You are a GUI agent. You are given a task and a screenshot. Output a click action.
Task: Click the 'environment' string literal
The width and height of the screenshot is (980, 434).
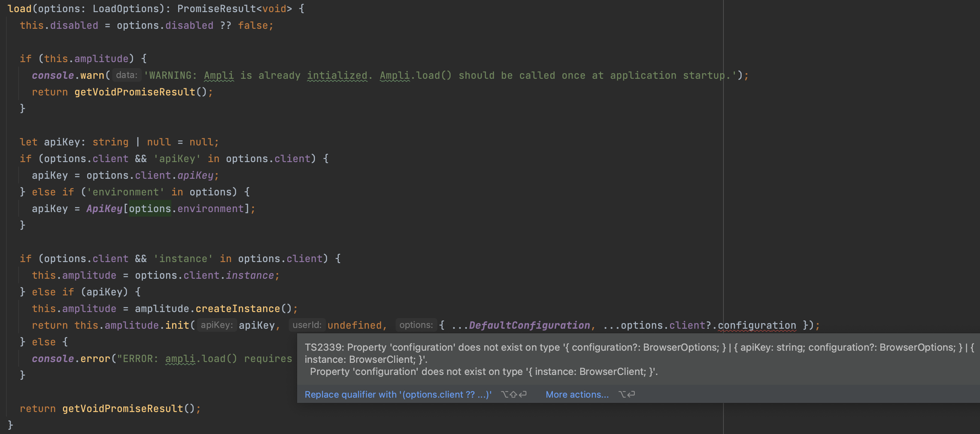[x=125, y=192]
